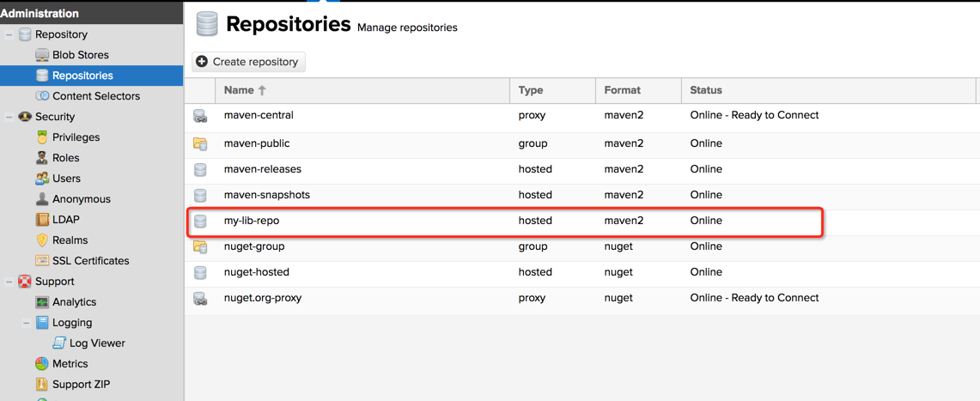This screenshot has width=980, height=401.
Task: Click the nuget-group folder icon
Action: tap(200, 246)
